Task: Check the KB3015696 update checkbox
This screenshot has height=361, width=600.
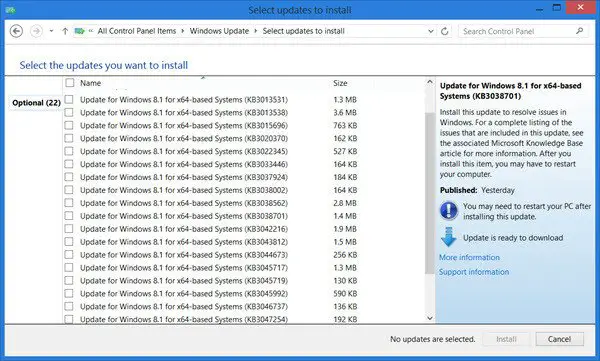Action: 69,125
